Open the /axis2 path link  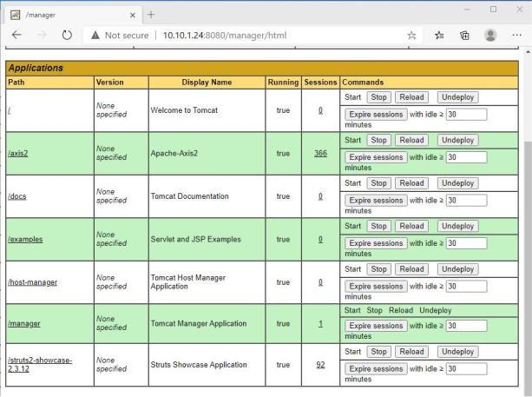(18, 153)
